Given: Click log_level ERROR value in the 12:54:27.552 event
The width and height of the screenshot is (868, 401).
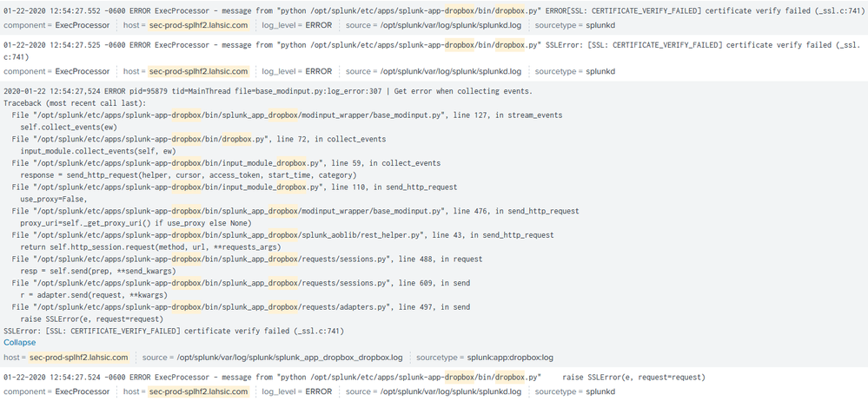Looking at the screenshot, I should 318,25.
